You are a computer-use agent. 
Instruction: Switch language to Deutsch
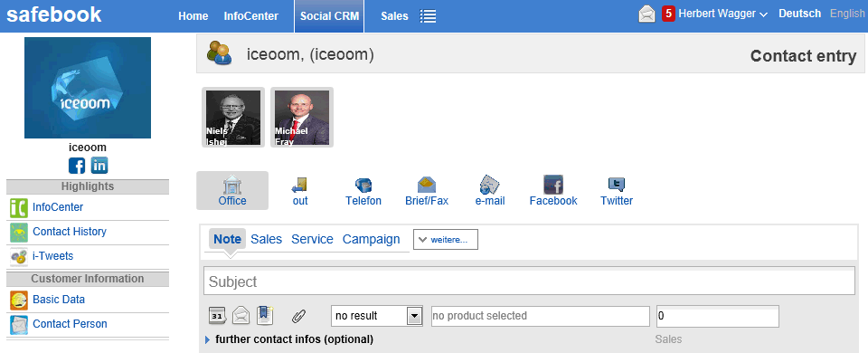800,14
